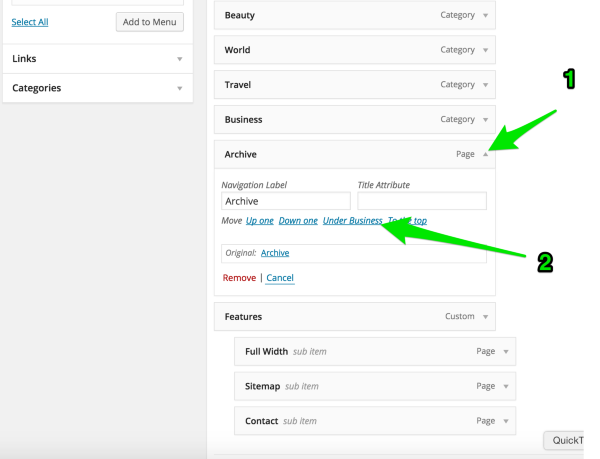Expand the Features custom item arrow
This screenshot has width=600, height=459.
(485, 317)
